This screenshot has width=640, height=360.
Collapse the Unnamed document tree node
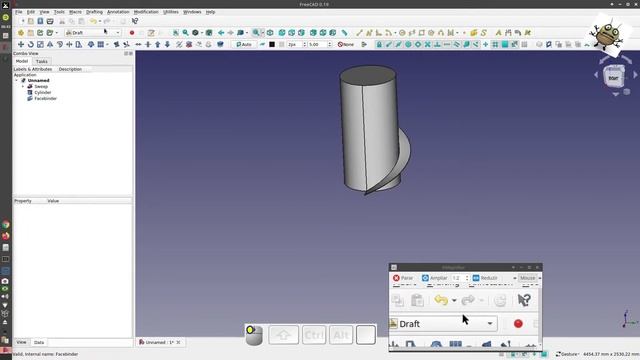pos(17,80)
